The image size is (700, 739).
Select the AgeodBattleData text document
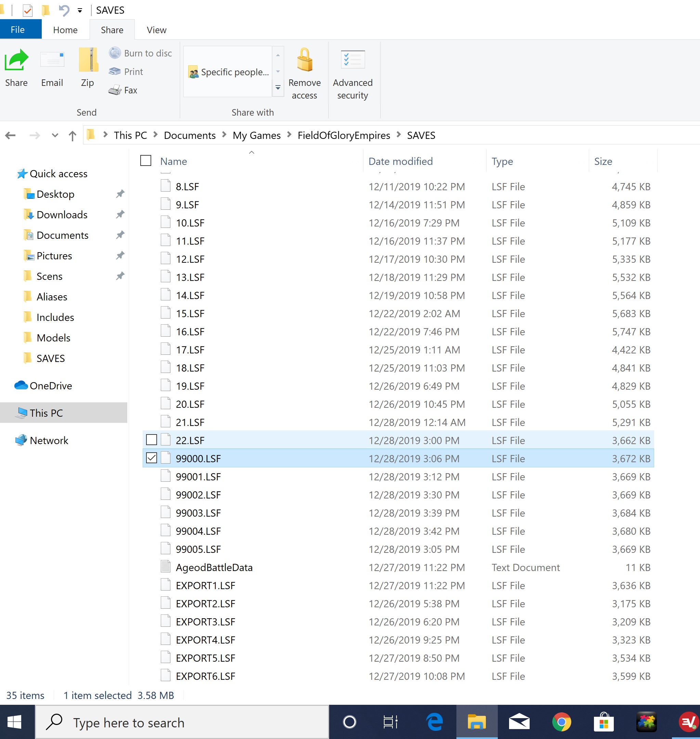pos(214,568)
